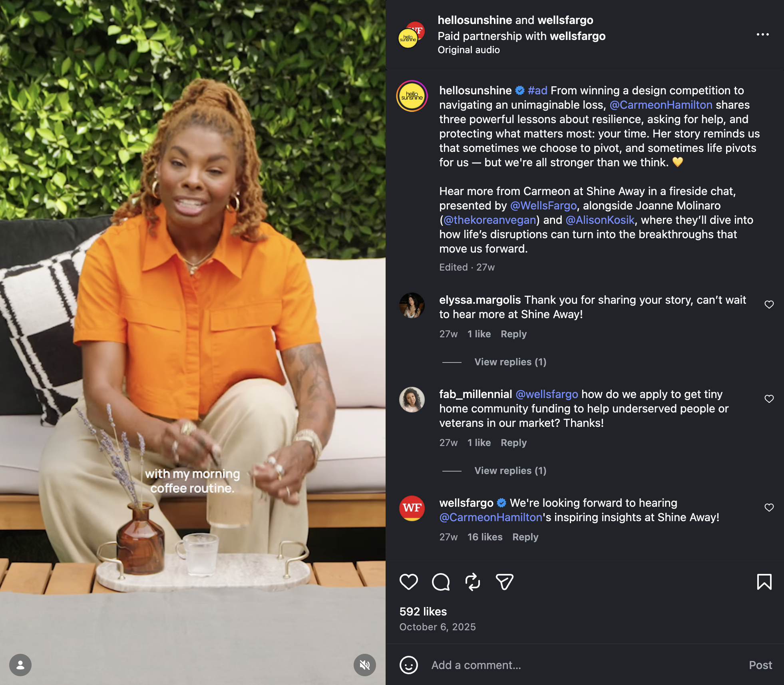Open the comment bubble icon
This screenshot has width=784, height=685.
coord(441,582)
